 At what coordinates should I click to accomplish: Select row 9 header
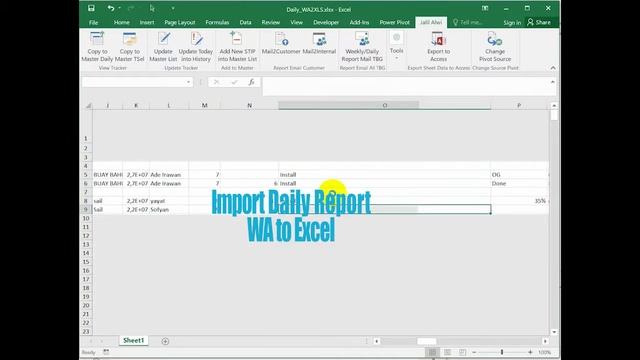point(86,209)
